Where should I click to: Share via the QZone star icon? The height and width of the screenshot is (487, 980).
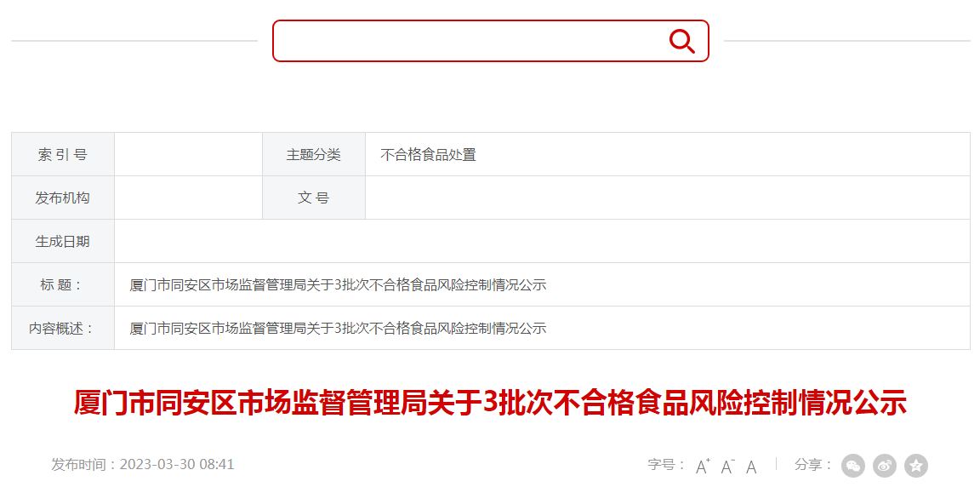coord(916,466)
